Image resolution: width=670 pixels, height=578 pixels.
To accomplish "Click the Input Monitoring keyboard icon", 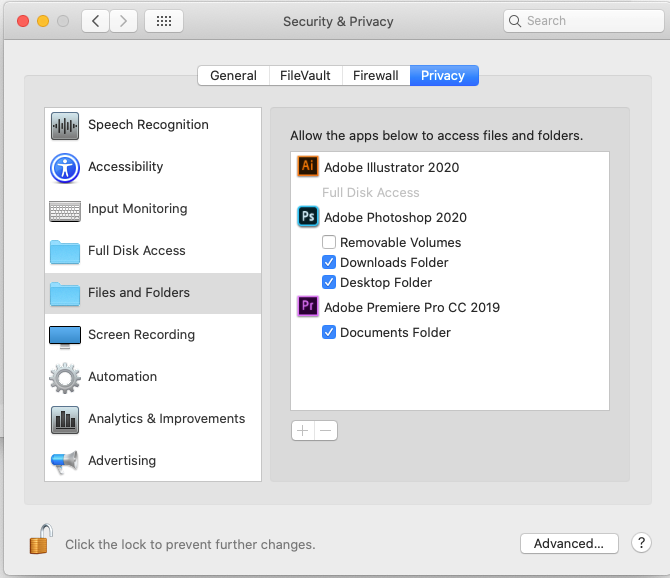I will click(65, 211).
